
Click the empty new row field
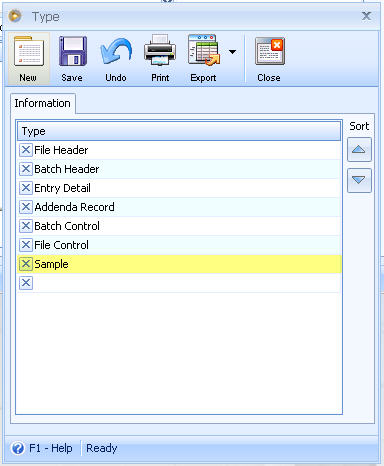(x=187, y=283)
